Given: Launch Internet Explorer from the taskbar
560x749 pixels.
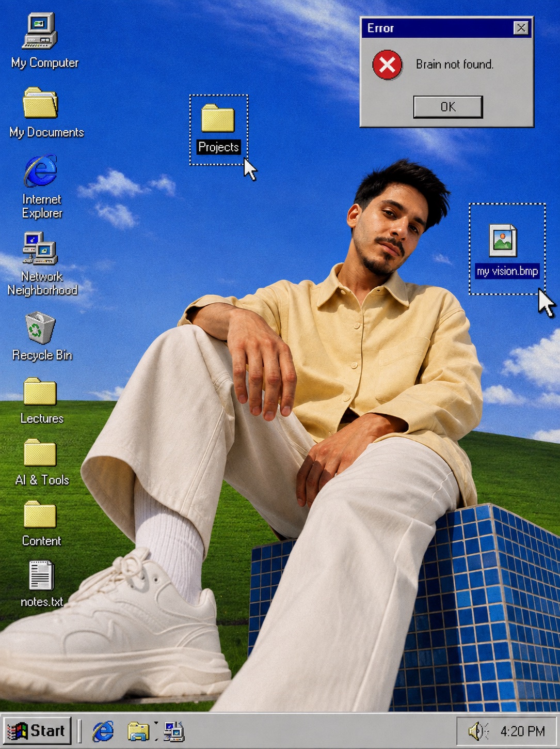Looking at the screenshot, I should click(103, 731).
